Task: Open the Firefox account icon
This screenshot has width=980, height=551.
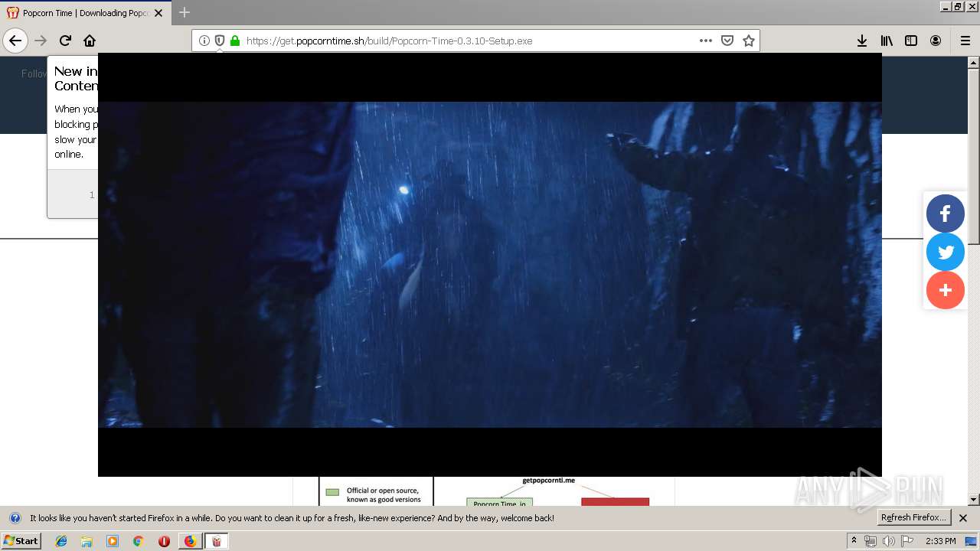Action: click(x=936, y=41)
